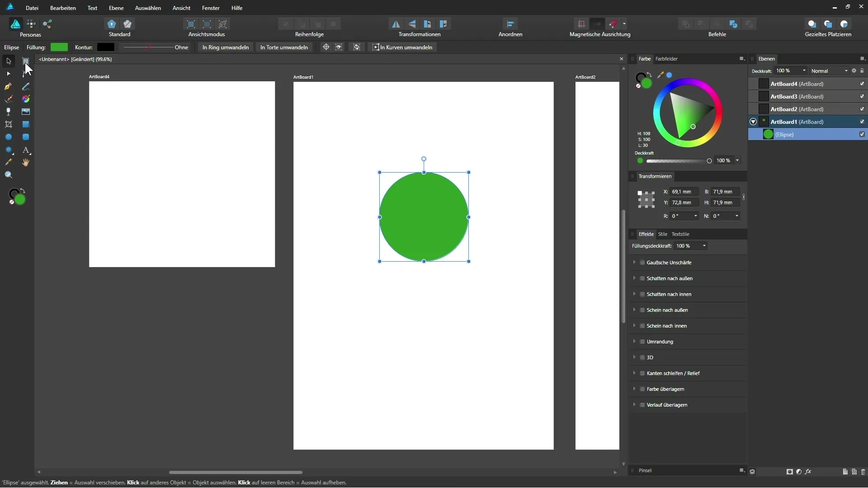Viewport: 868px width, 488px height.
Task: Select the Pencil tool
Action: pyautogui.click(x=26, y=86)
